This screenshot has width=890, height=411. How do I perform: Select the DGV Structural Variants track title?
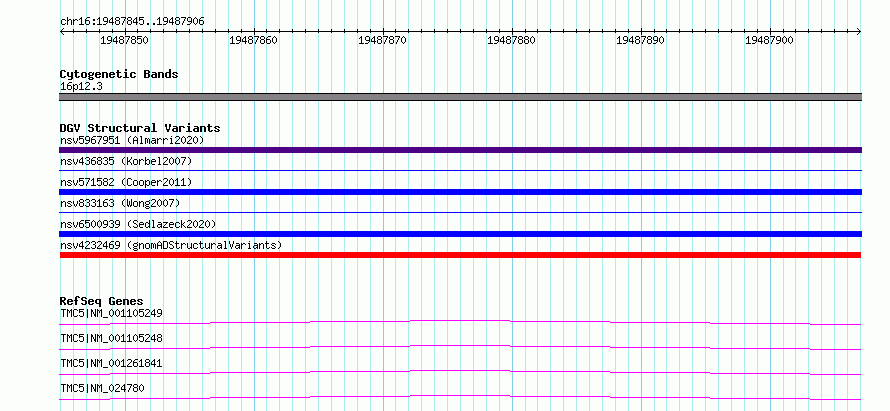(x=140, y=128)
